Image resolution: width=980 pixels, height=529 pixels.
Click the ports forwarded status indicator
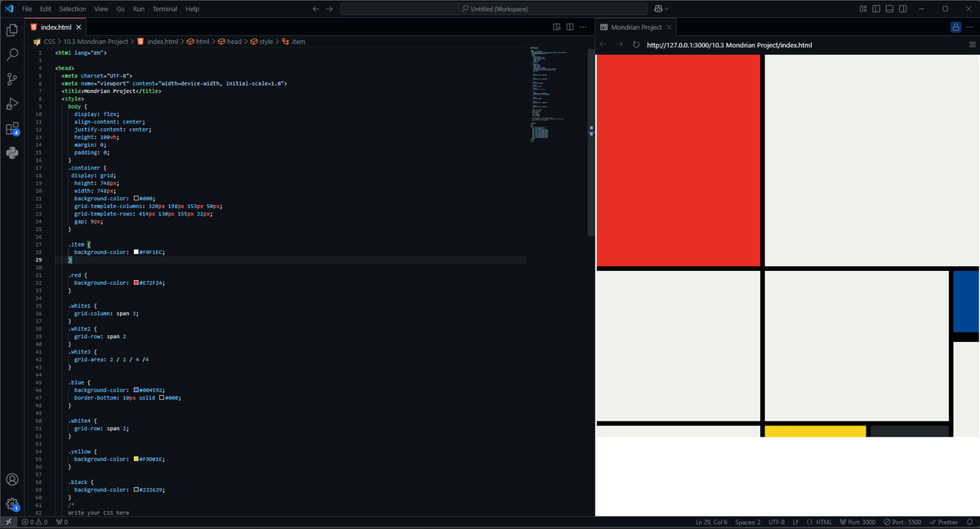tap(62, 522)
